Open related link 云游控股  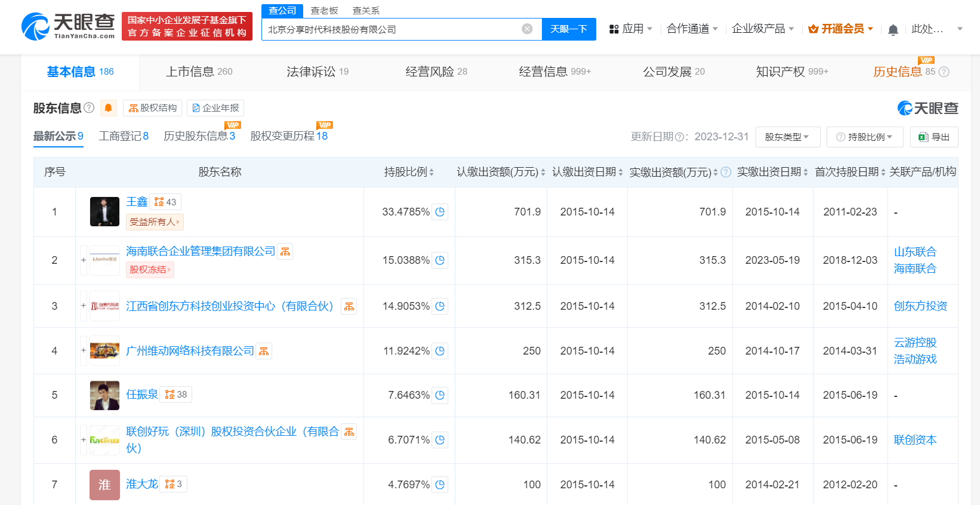tap(915, 343)
